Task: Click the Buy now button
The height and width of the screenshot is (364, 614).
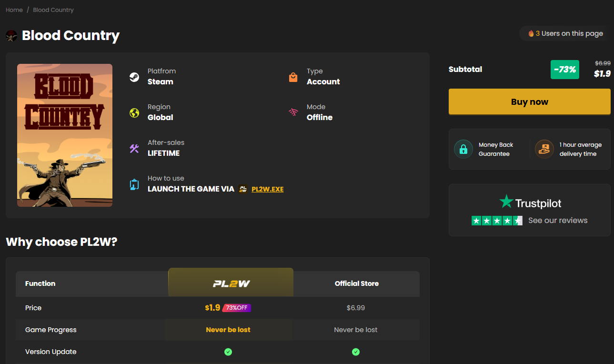Action: click(529, 101)
